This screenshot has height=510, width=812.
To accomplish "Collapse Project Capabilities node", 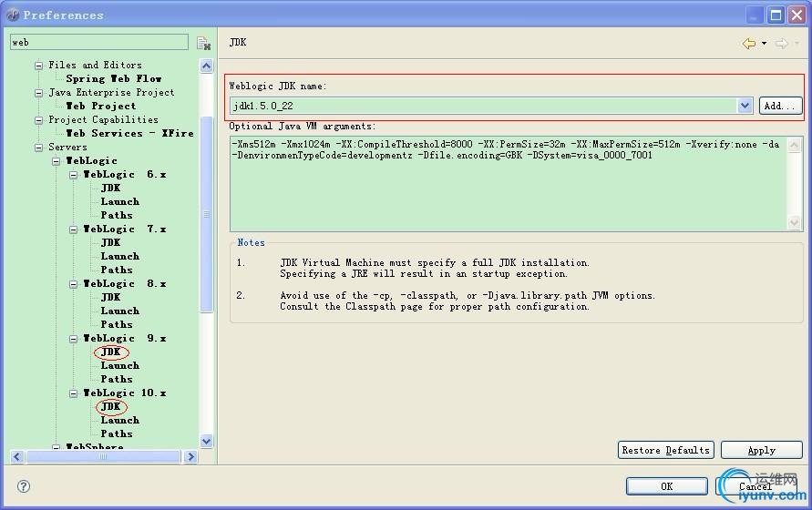I will coord(39,120).
